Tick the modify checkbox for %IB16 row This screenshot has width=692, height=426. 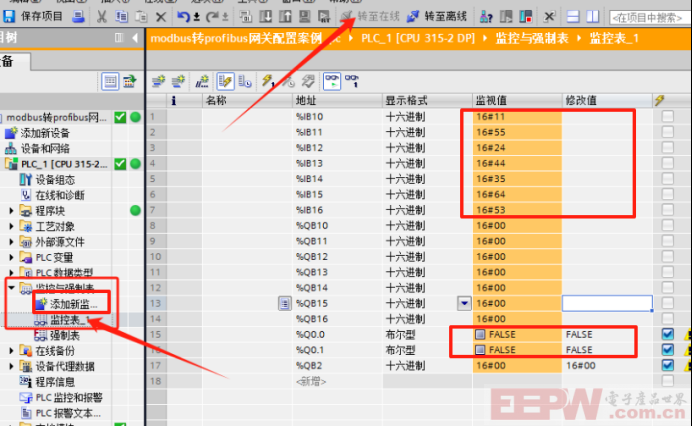pyautogui.click(x=668, y=209)
